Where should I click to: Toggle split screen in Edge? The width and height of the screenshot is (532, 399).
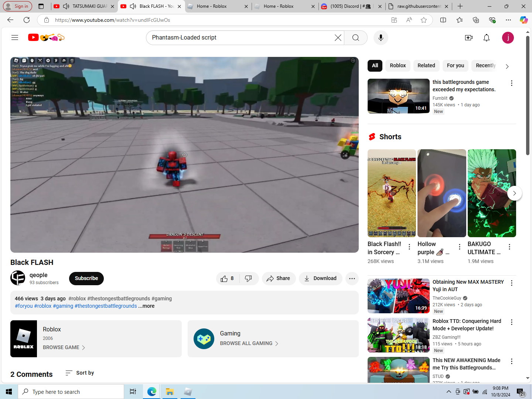click(x=443, y=20)
